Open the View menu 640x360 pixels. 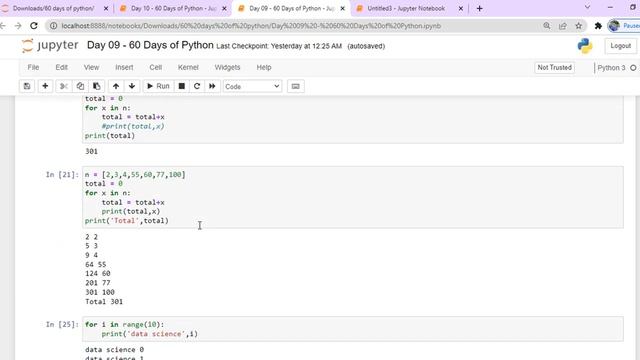91,67
